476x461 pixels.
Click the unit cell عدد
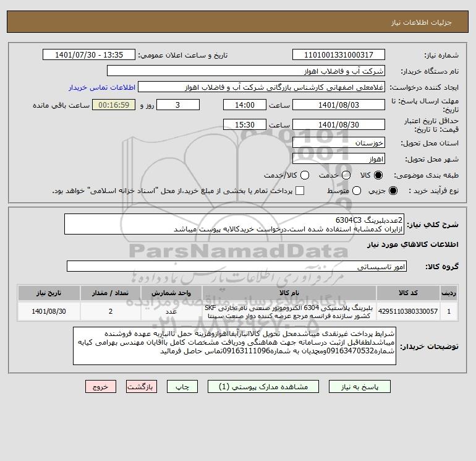point(171,311)
